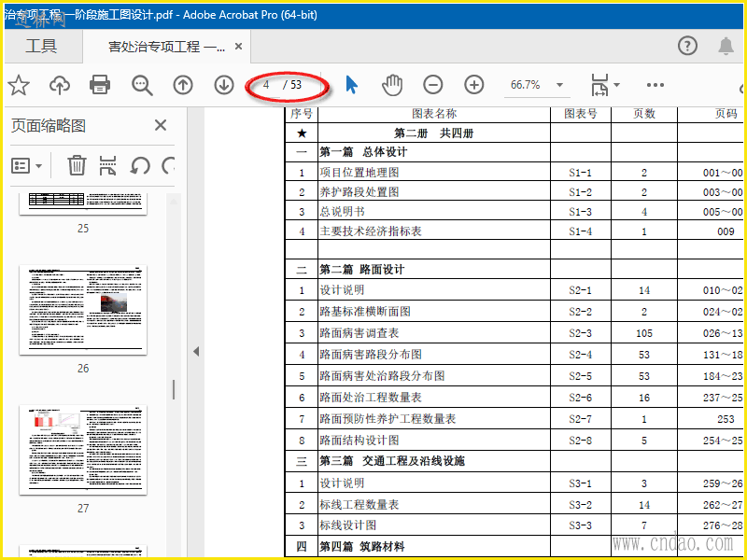The height and width of the screenshot is (560, 747).
Task: Click the 第三篇 交通工程及沿线设施 heading
Action: point(392,461)
